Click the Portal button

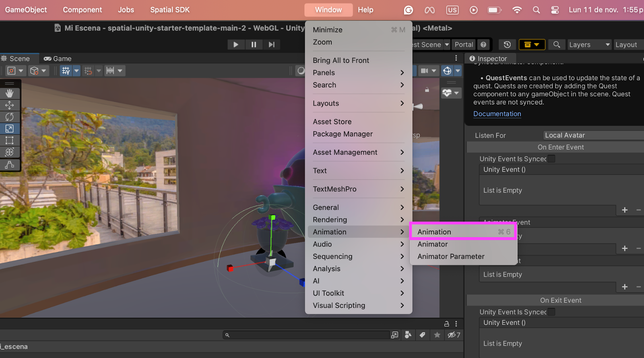[464, 45]
